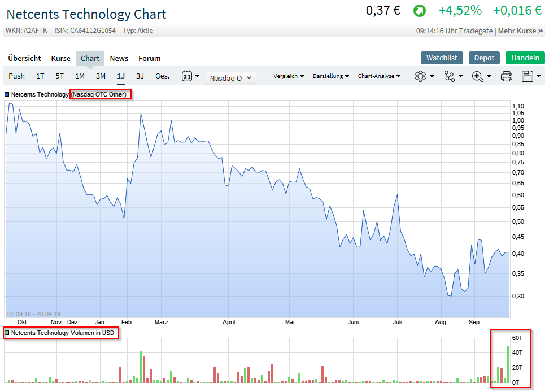Open the Darstellung dropdown
This screenshot has width=549, height=392.
[x=331, y=76]
